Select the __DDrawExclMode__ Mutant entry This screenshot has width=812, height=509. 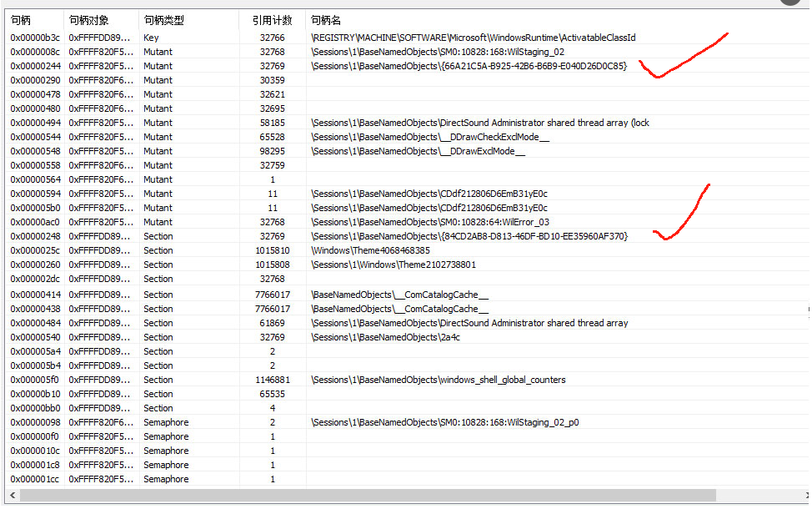pos(418,151)
